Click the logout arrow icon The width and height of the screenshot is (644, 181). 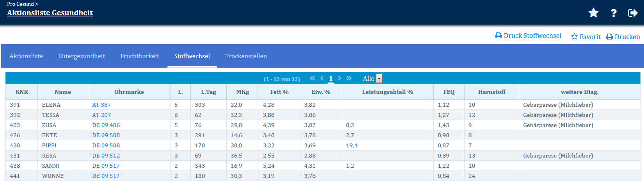pos(633,13)
